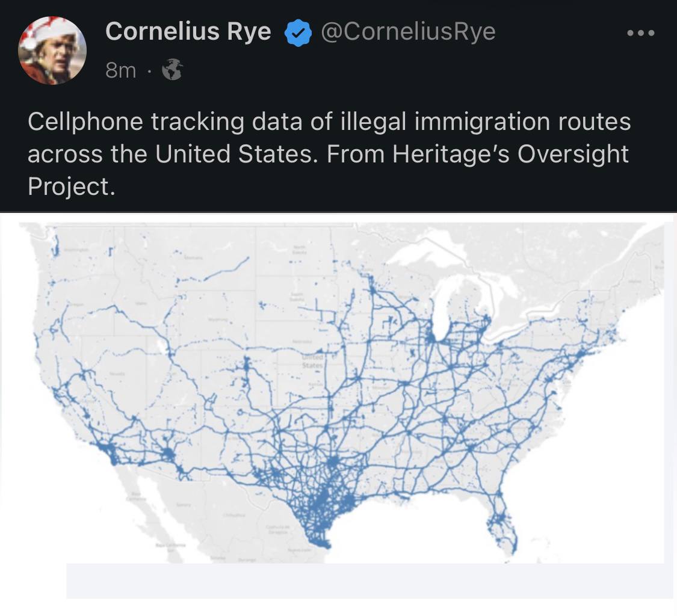Click the Chicago hub beside Lake Michigan

pyautogui.click(x=431, y=338)
